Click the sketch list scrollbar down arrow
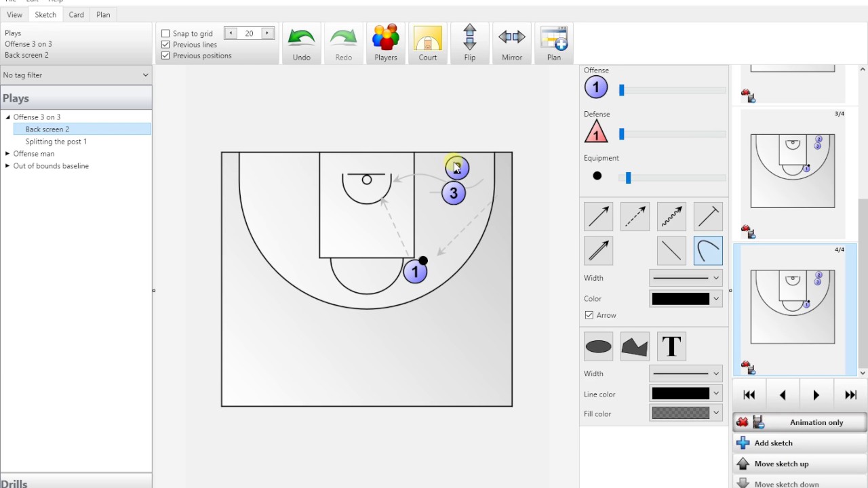Image resolution: width=868 pixels, height=488 pixels. point(863,373)
